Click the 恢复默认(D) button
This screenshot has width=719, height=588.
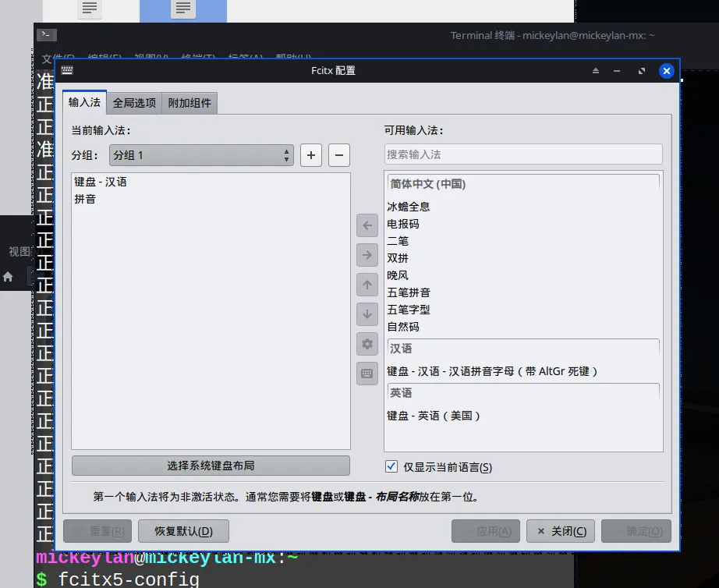[x=183, y=531]
